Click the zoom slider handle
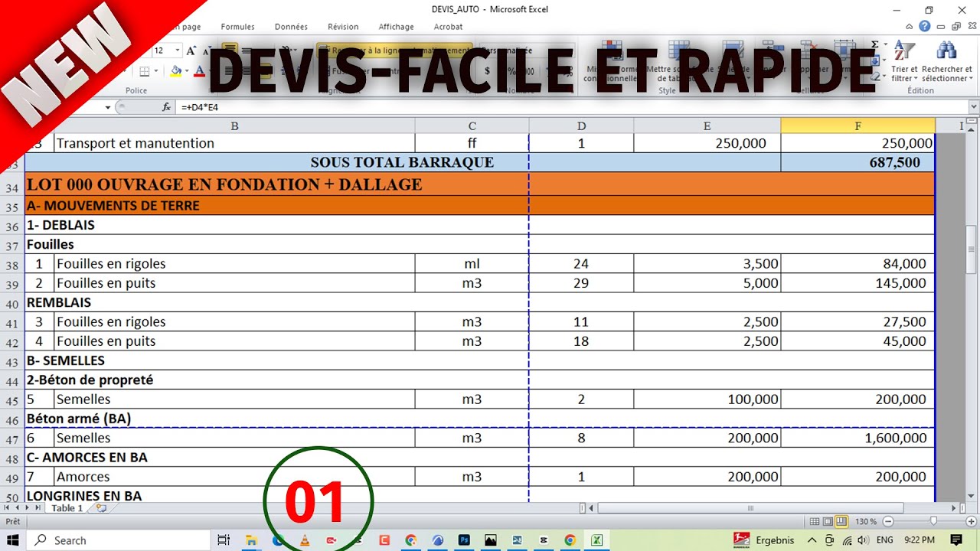980x551 pixels. click(x=933, y=522)
